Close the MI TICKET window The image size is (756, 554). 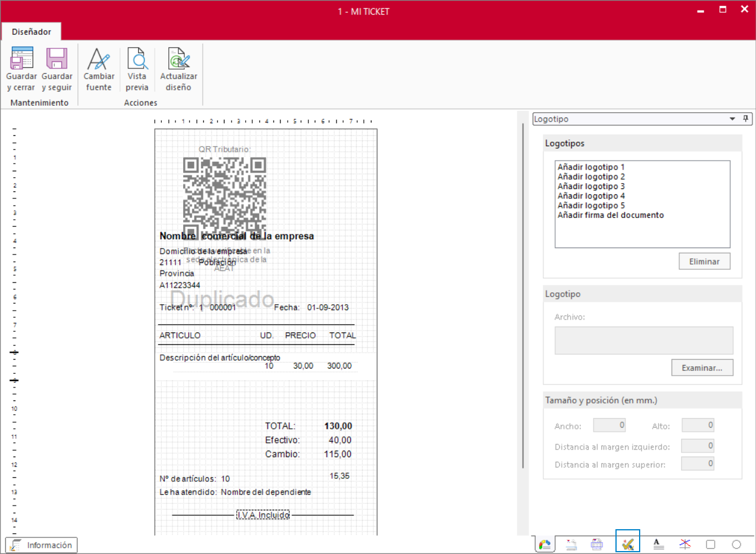(744, 9)
